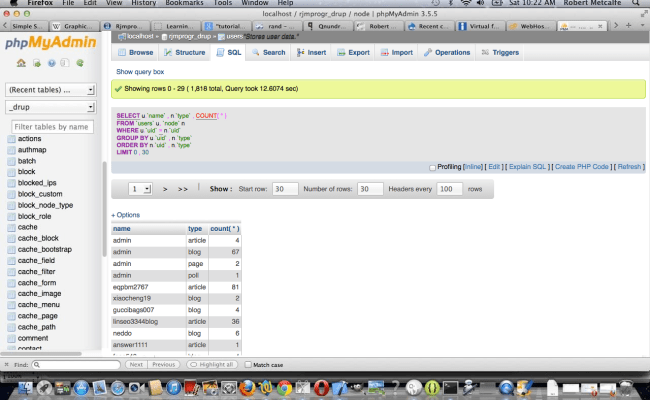
Task: Click the Wi-Fi status icon
Action: tap(466, 3)
